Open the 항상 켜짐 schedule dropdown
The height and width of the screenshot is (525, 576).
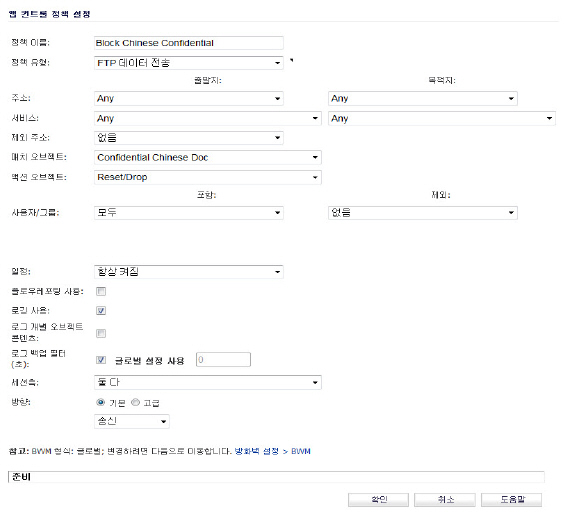coord(188,272)
